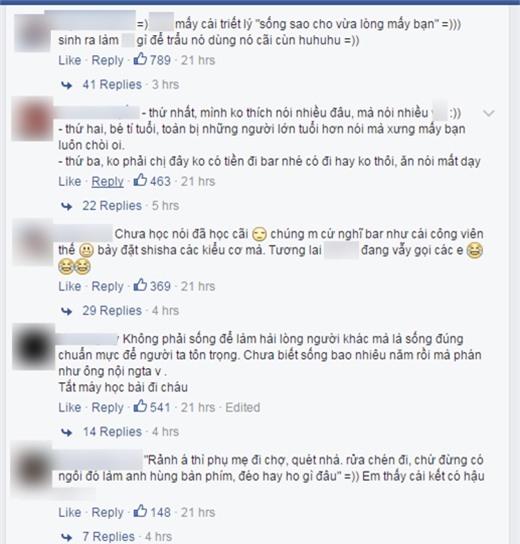The height and width of the screenshot is (544, 520).
Task: Click the thumbs-up icon showing 148 likes
Action: 140,511
